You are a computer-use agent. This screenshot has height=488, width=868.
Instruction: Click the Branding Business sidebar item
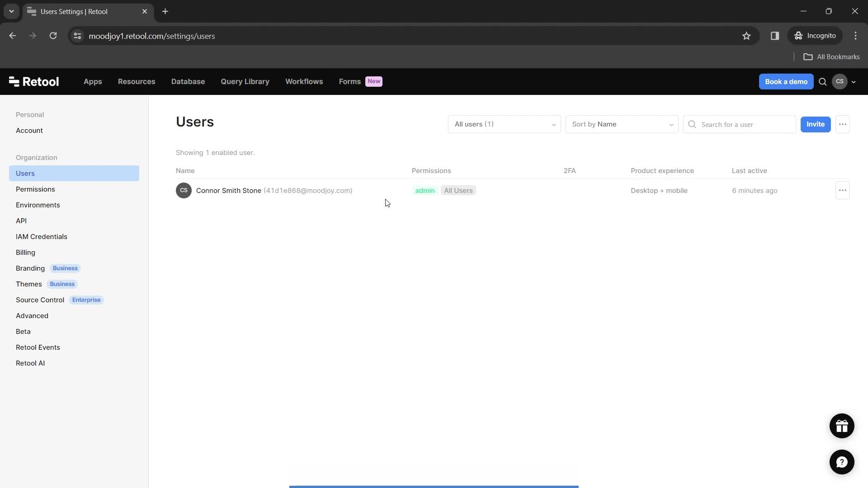[47, 267]
